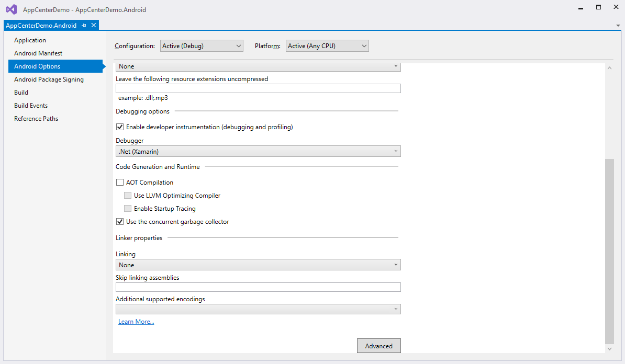Image resolution: width=625 pixels, height=364 pixels.
Task: Click the Visual Studio logo icon
Action: pyautogui.click(x=12, y=9)
